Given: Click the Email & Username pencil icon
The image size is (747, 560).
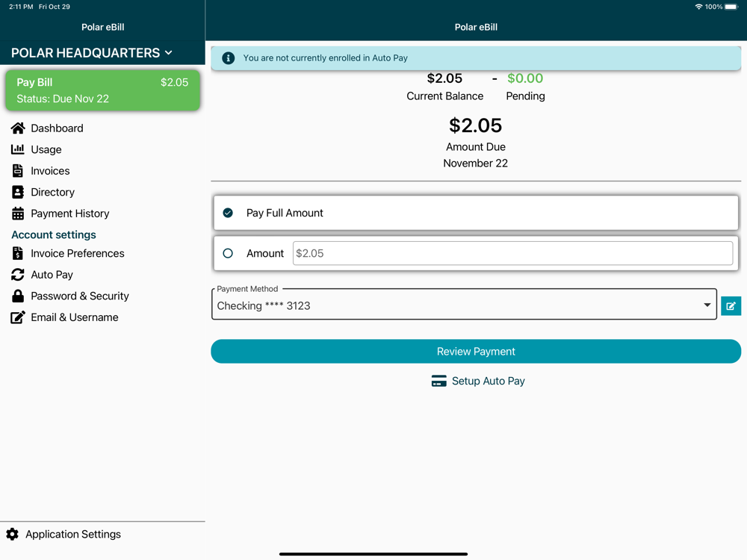Looking at the screenshot, I should (x=18, y=317).
